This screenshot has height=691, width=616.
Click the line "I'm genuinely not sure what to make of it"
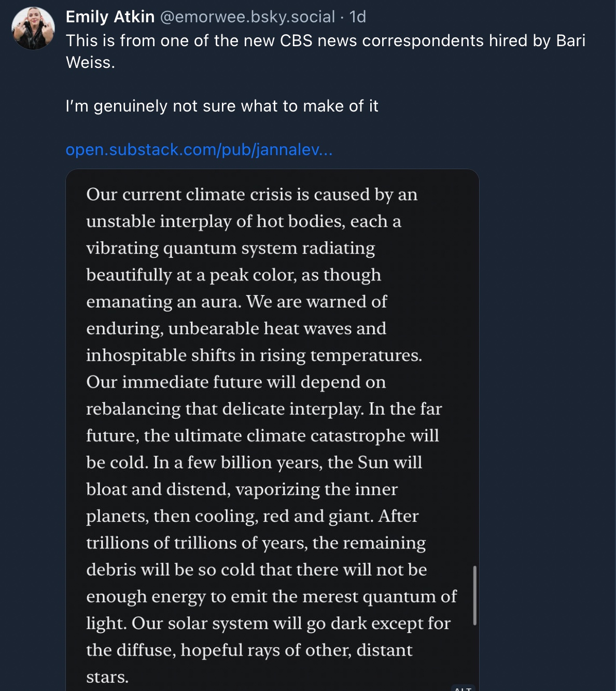(222, 106)
